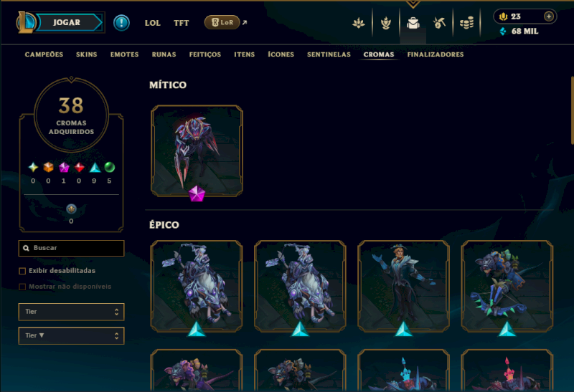Open the first Tier dropdown

click(x=71, y=312)
